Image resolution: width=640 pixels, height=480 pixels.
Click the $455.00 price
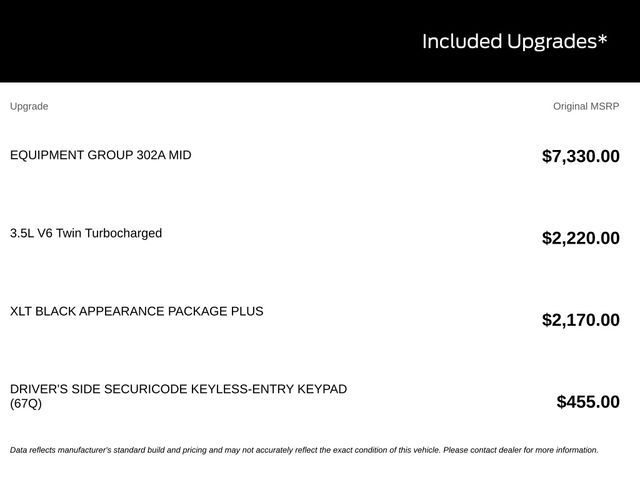pyautogui.click(x=588, y=402)
